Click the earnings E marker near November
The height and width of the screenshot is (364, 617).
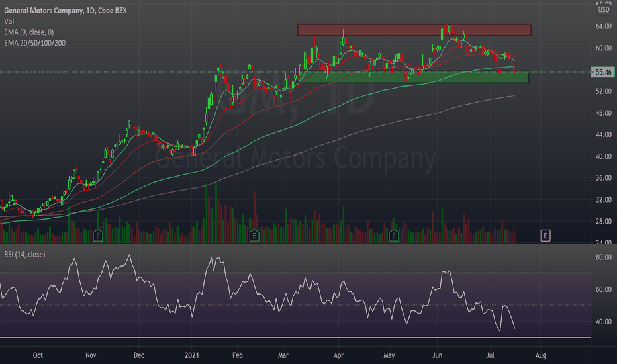point(98,236)
